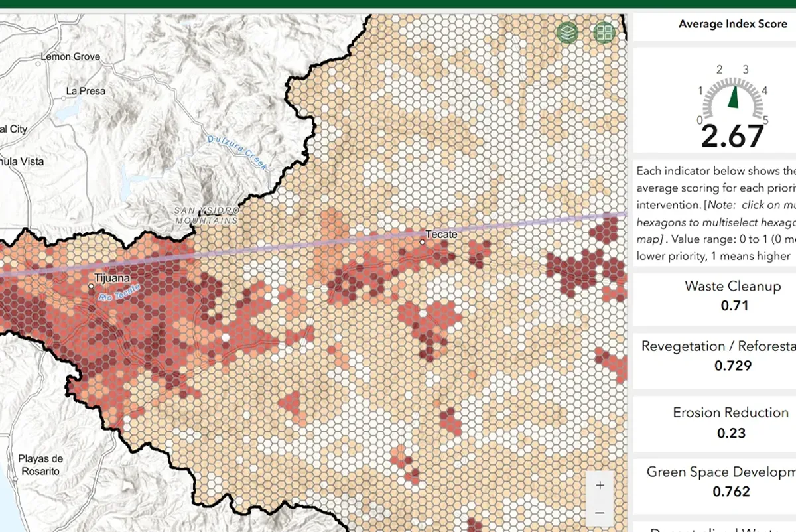Screen dimensions: 796x532
Task: Click the gauge needle showing 2.67
Action: click(x=734, y=96)
